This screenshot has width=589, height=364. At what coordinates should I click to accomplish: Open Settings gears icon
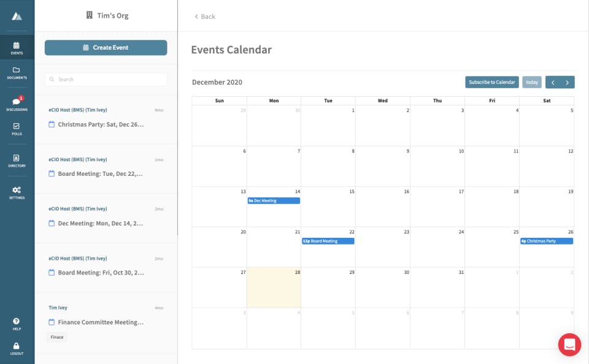[x=17, y=192]
